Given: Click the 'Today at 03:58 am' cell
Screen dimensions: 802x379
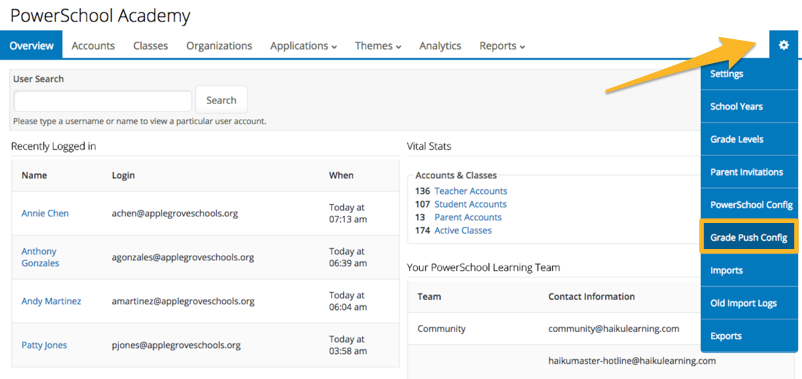Looking at the screenshot, I should tap(348, 345).
